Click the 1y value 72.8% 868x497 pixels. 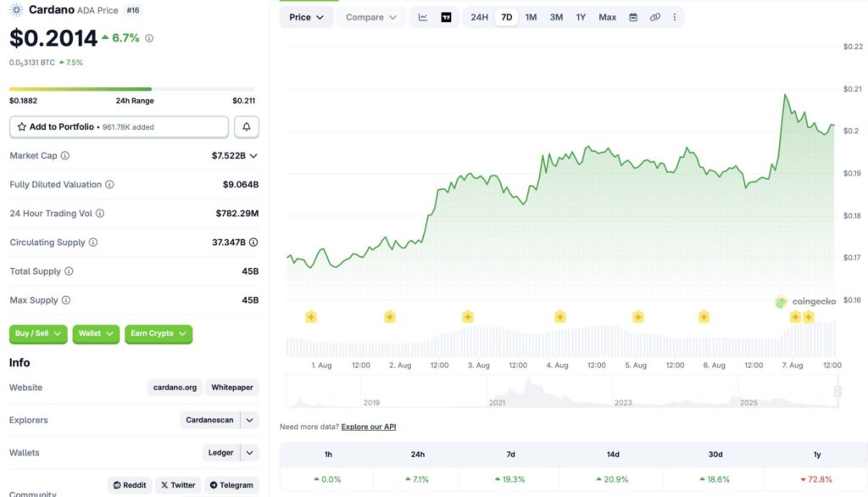816,479
